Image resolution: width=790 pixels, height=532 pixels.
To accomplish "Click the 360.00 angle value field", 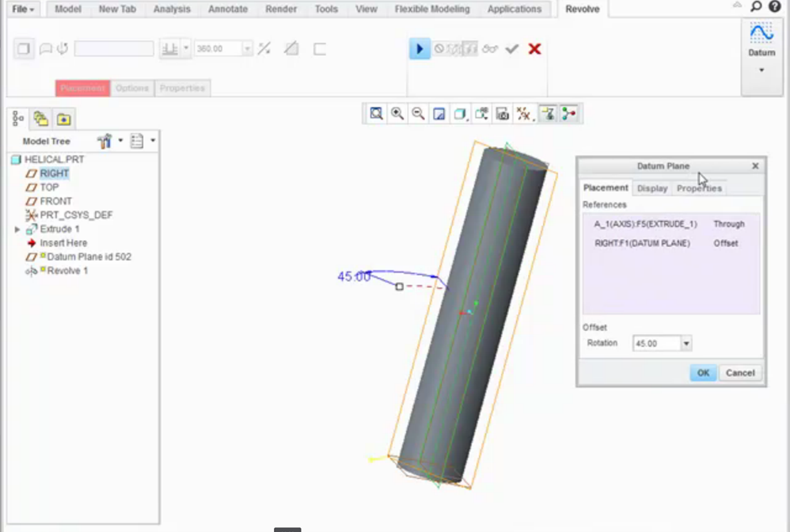I will (x=218, y=49).
